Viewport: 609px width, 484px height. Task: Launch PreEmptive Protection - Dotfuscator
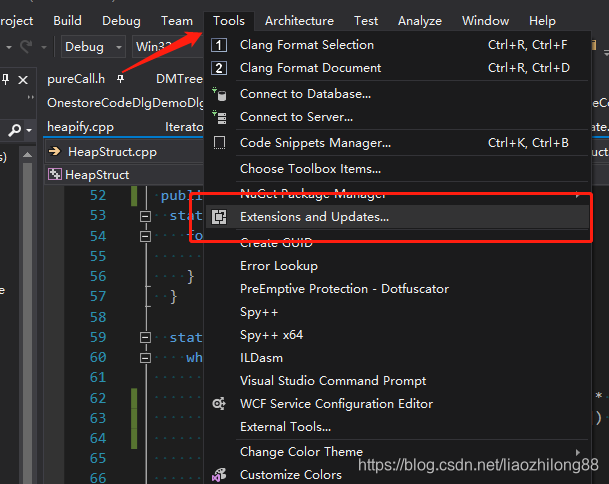(397, 289)
